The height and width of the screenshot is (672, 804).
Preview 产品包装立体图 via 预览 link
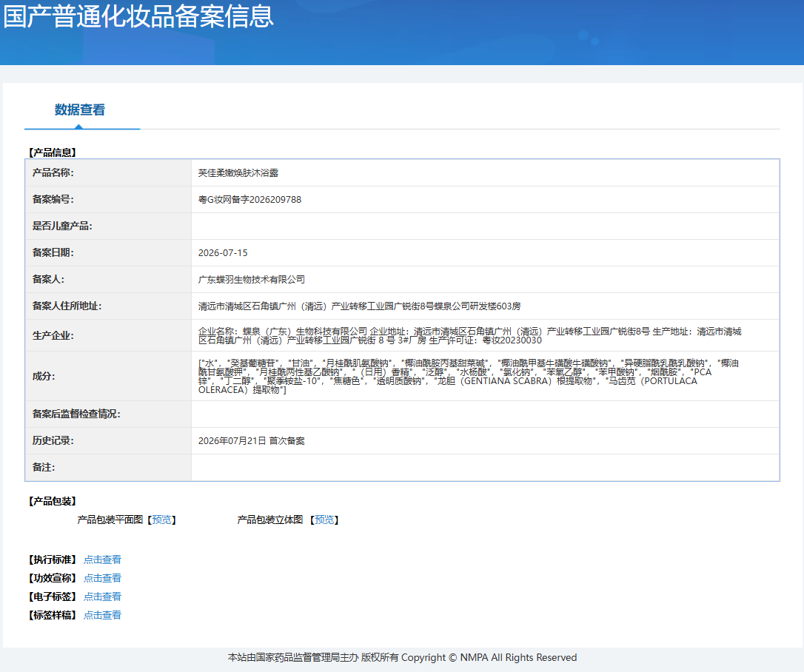[x=324, y=520]
